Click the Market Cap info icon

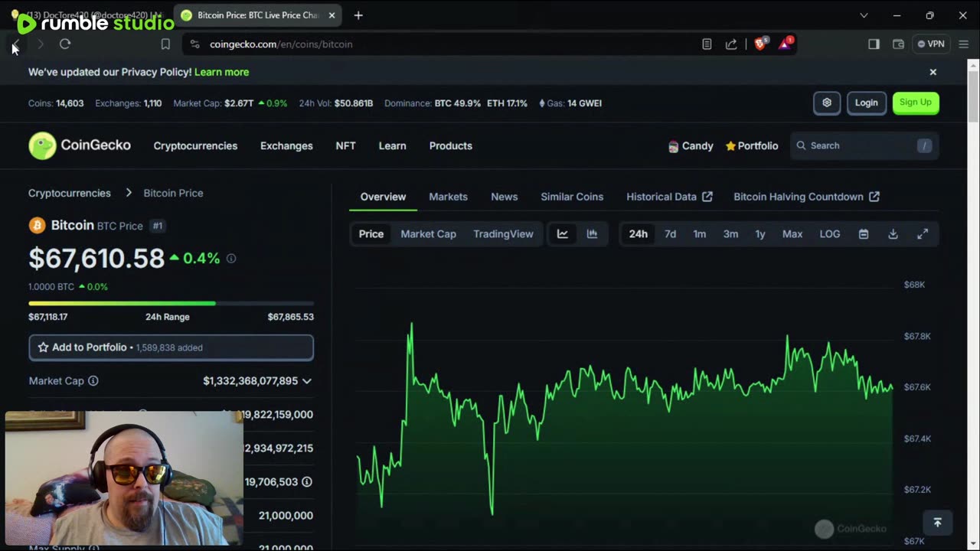click(x=93, y=380)
